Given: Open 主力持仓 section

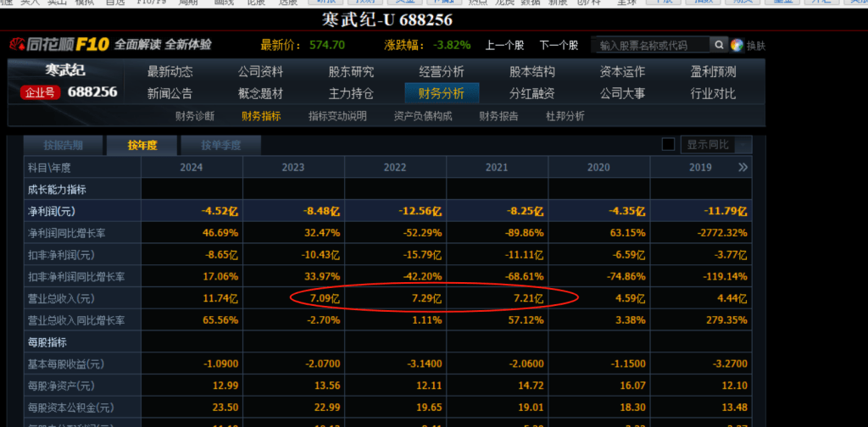Looking at the screenshot, I should coord(351,93).
